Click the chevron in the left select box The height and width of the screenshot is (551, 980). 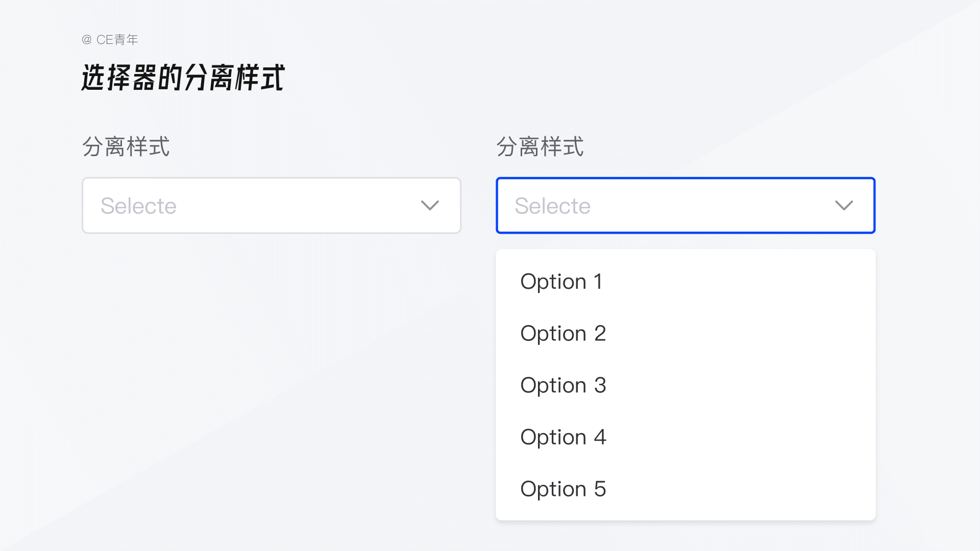[430, 206]
